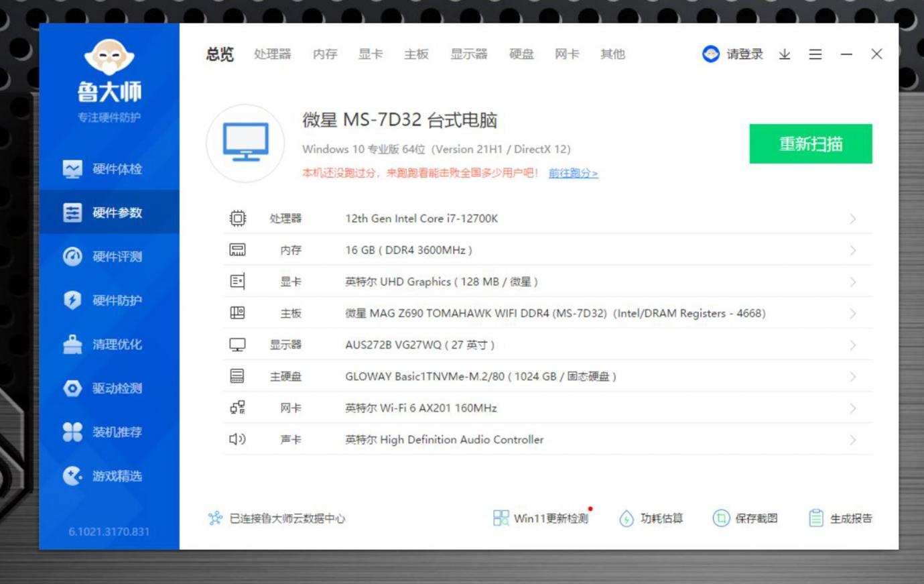Click the download arrow near the login area
This screenshot has height=584, width=924.
(783, 54)
